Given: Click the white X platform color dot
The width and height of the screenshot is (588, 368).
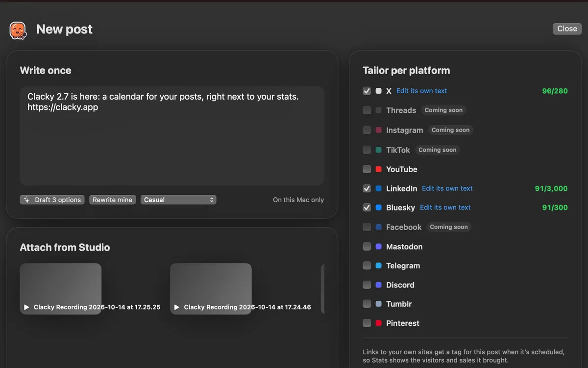Looking at the screenshot, I should coord(379,91).
